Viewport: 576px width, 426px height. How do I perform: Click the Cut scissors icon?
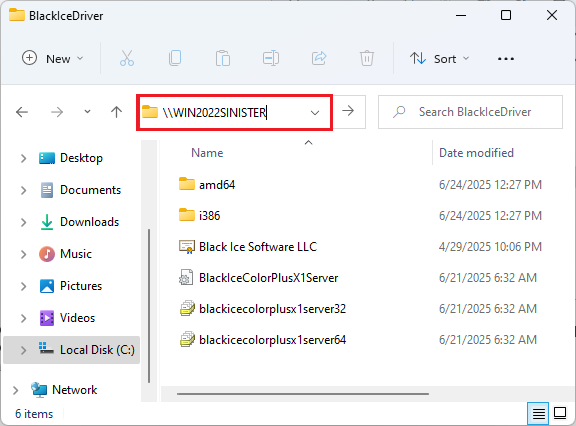coord(127,58)
